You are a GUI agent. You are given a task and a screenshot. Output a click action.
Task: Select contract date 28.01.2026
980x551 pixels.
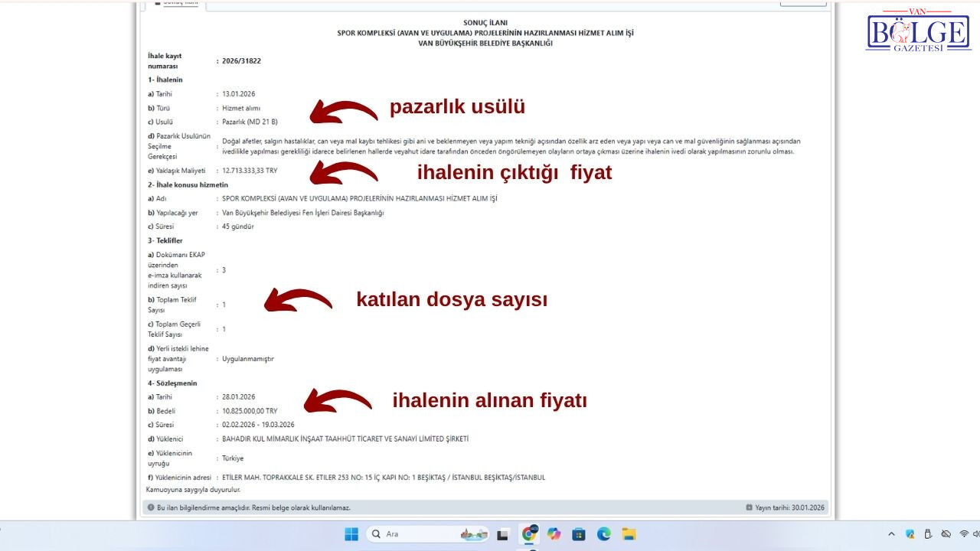[239, 397]
